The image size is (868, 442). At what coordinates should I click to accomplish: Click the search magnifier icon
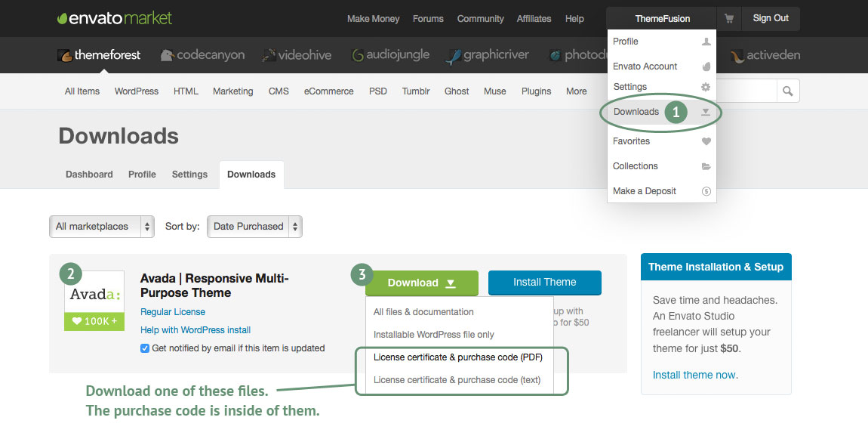(788, 91)
